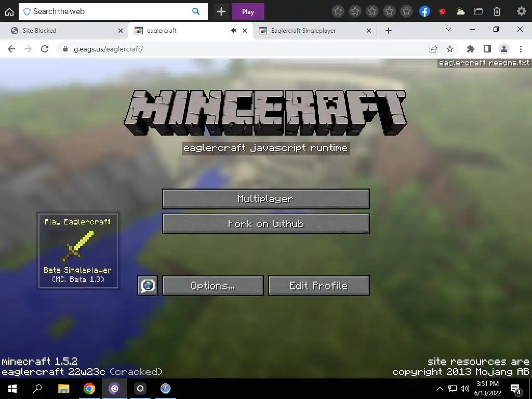Viewport: 532px width, 399px height.
Task: Click Edit Profile button
Action: (318, 286)
